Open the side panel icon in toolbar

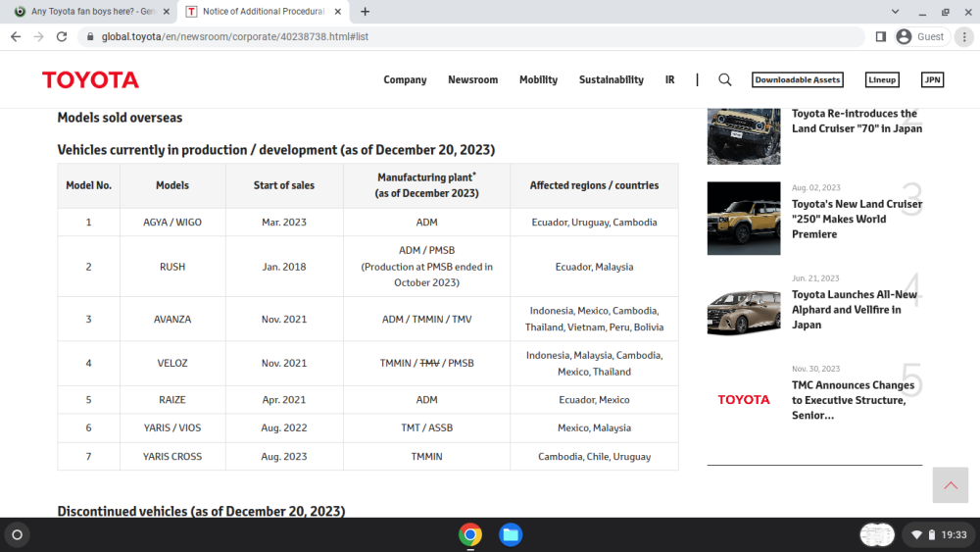[881, 37]
